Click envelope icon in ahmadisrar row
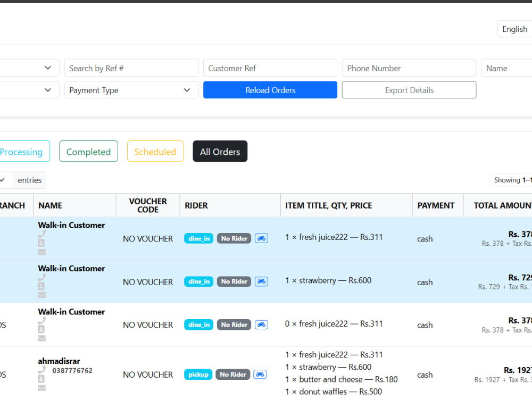The height and width of the screenshot is (399, 532). tap(41, 388)
